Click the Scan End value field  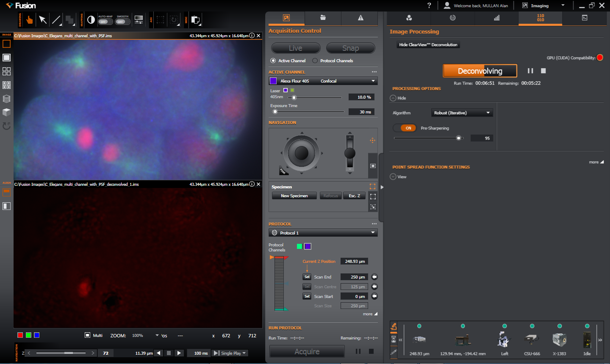tap(354, 277)
